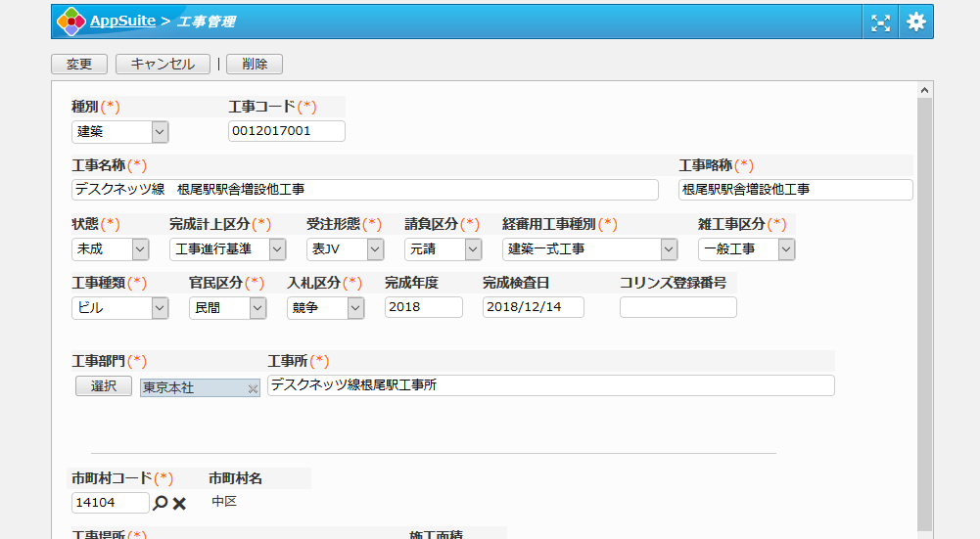Click the 工事コード input field

click(x=287, y=131)
